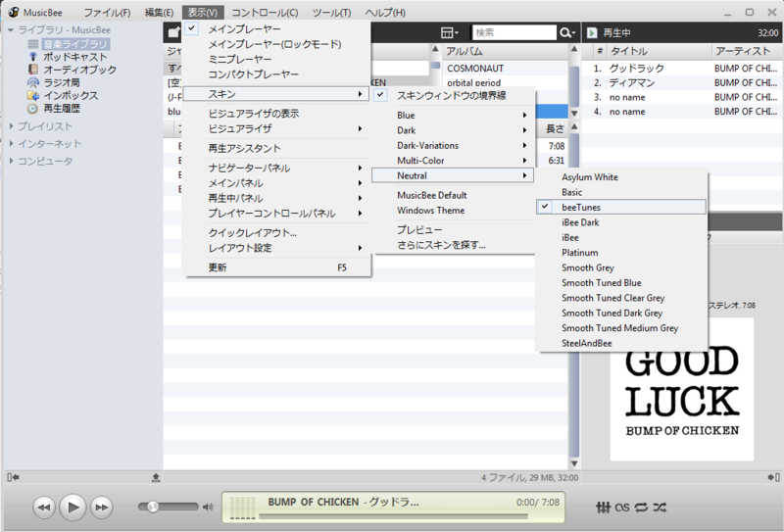
Task: Toggle the スキンウィンドウの境界線 checkmark
Action: pyautogui.click(x=453, y=95)
